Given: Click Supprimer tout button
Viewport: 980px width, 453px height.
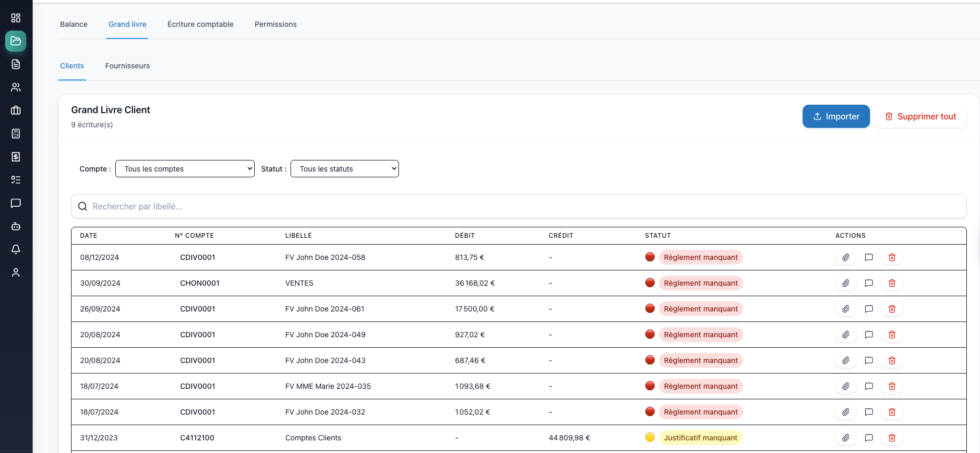Looking at the screenshot, I should pos(920,116).
